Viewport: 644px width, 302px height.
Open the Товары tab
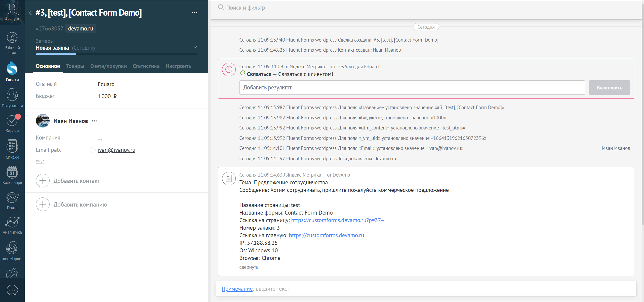coord(75,66)
